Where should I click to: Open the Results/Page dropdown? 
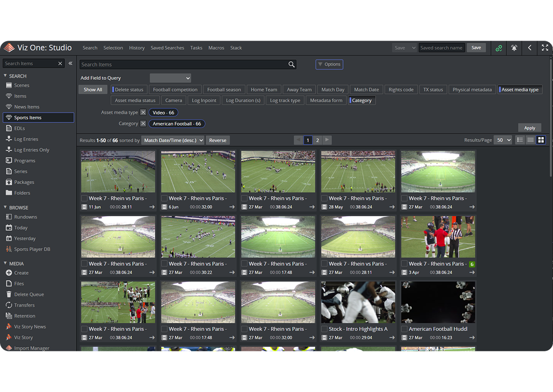pyautogui.click(x=503, y=140)
